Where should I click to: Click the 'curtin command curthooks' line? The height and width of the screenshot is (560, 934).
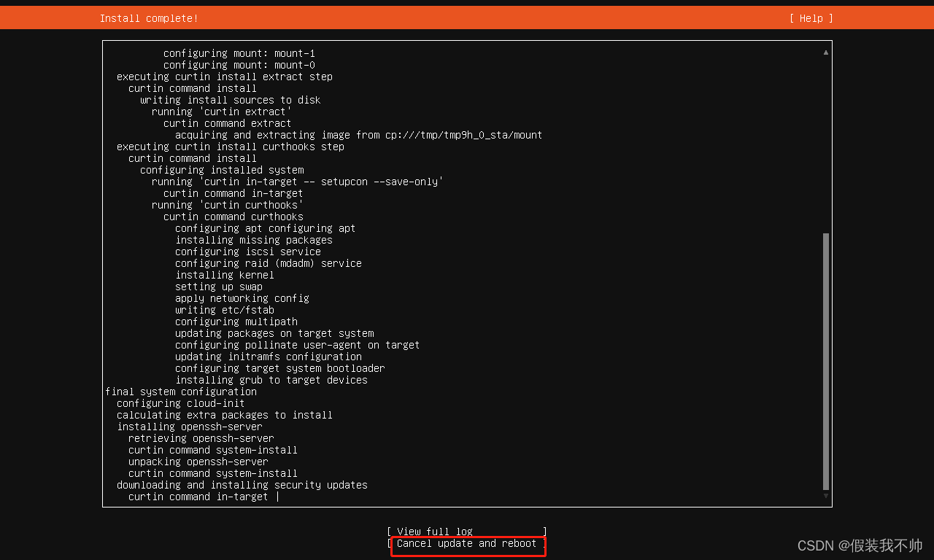point(233,217)
